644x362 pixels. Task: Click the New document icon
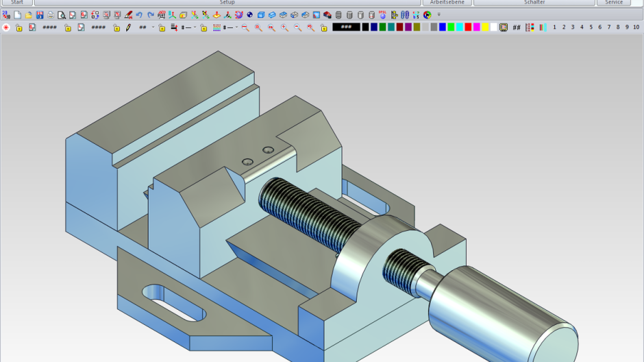17,14
